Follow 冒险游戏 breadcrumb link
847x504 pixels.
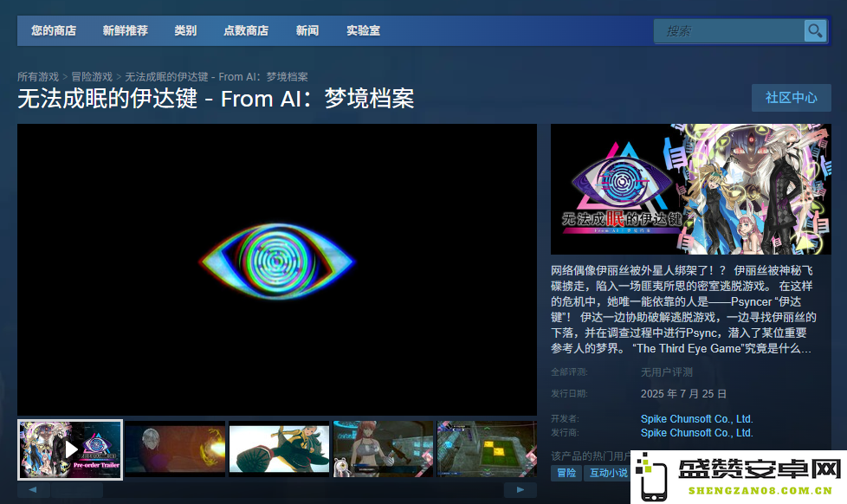(x=92, y=77)
